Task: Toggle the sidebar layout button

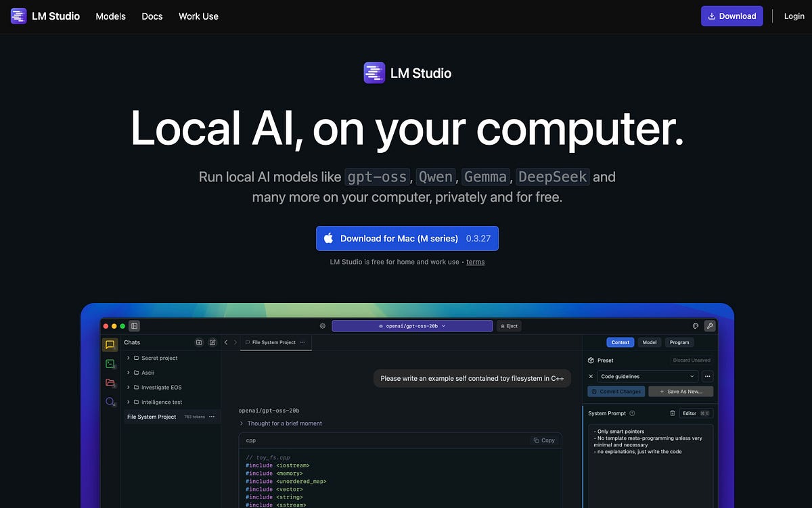Action: coord(134,326)
